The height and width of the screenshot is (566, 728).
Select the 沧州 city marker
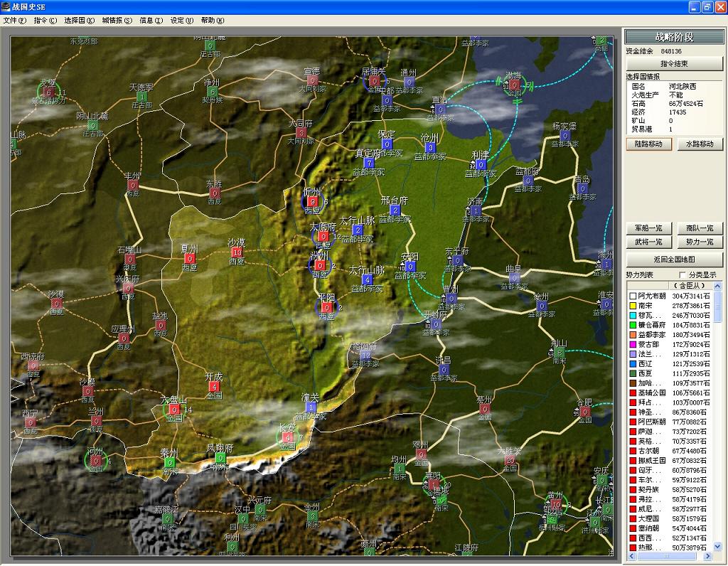[429, 148]
